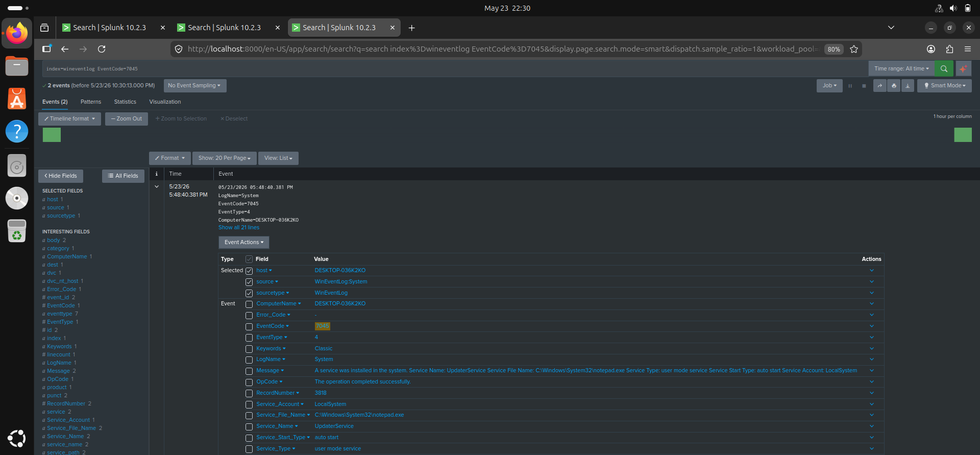Bookmark this page with star icon

tap(854, 49)
